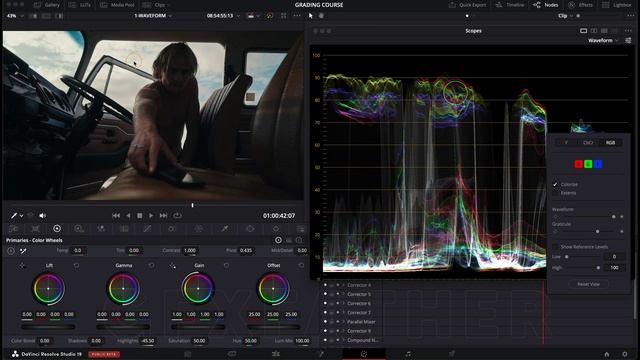Click Quick Export in top bar
This screenshot has width=640, height=360.
(468, 5)
